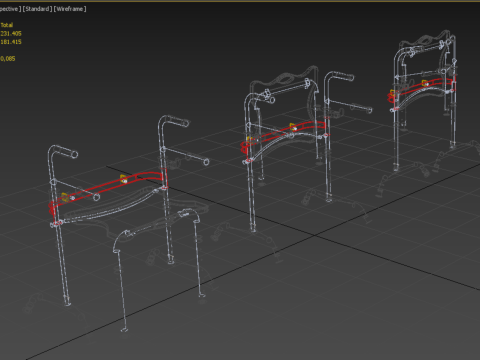
Task: Click the yellow "Total" statistics label
Action: (x=7, y=25)
